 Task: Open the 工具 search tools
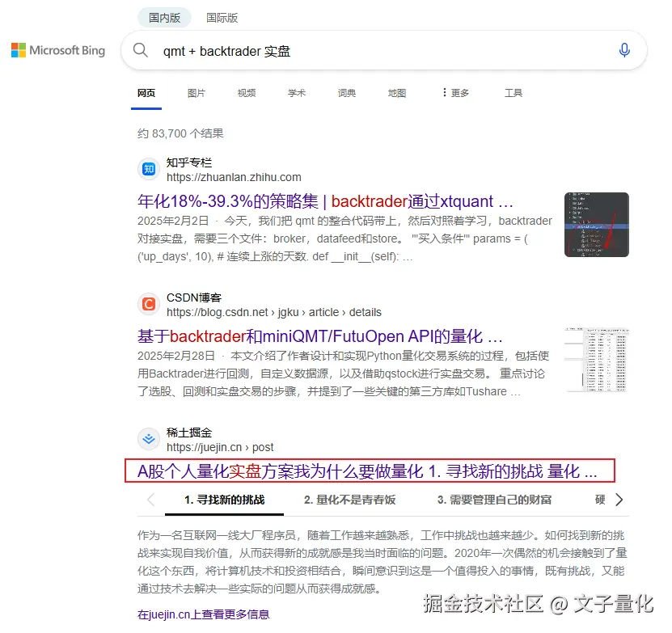click(x=514, y=93)
